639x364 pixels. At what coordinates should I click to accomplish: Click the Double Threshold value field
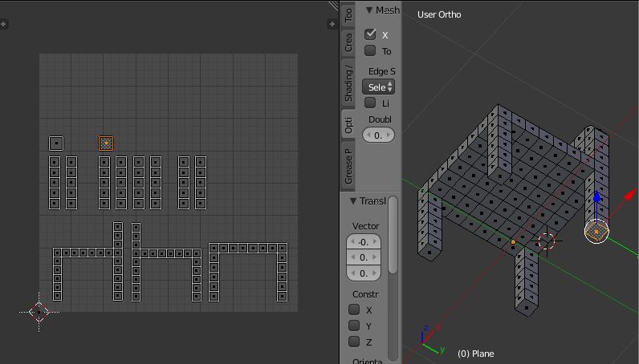click(379, 135)
